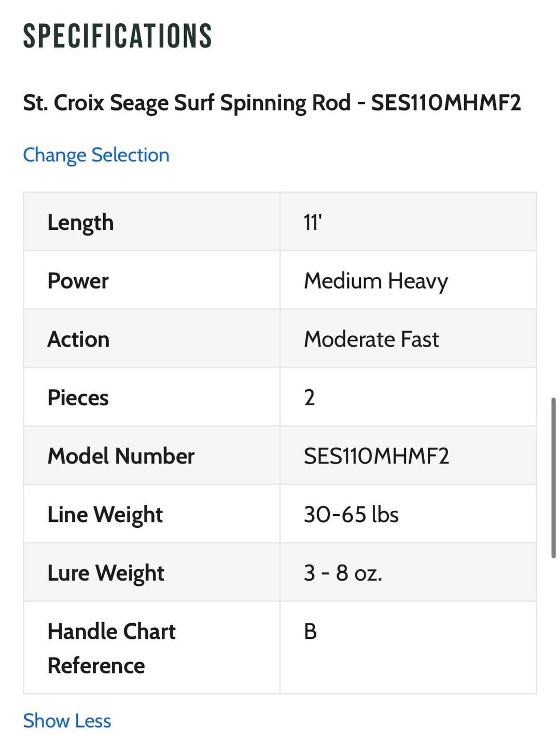
Task: Select the Pieces row label
Action: (78, 398)
